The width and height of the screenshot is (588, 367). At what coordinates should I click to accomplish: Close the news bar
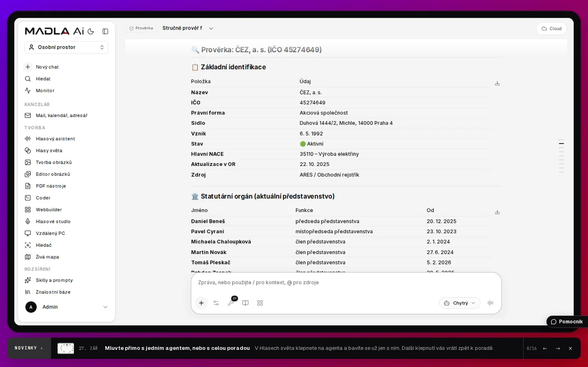[570, 348]
